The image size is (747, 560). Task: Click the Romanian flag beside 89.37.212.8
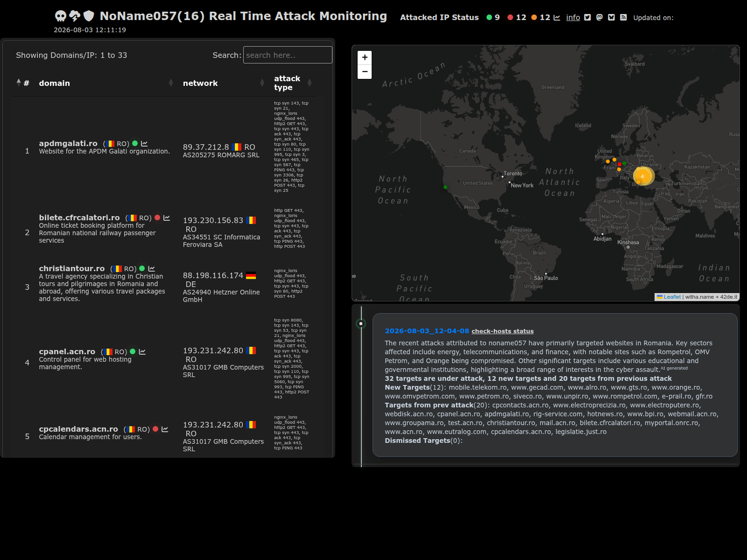[237, 147]
